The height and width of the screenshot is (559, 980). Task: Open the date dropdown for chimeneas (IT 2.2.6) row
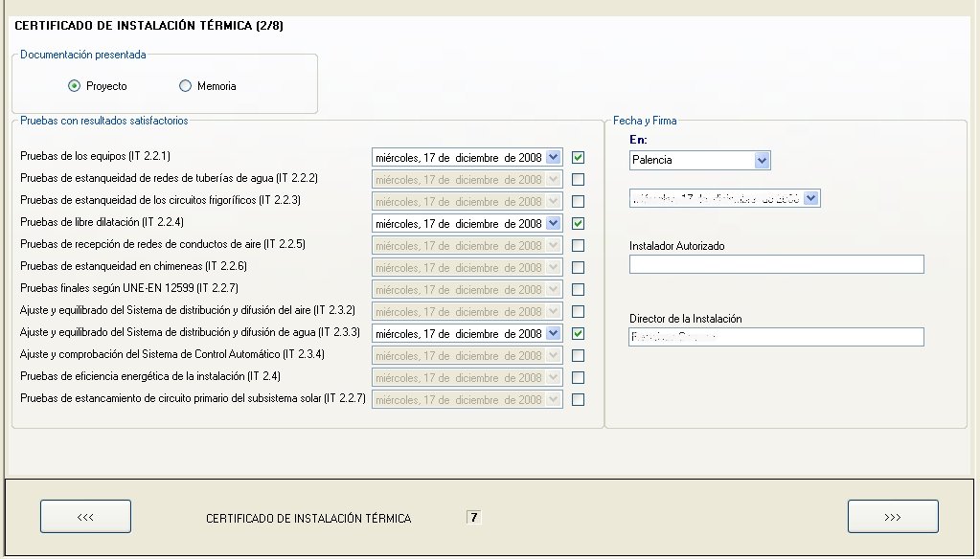pyautogui.click(x=553, y=268)
